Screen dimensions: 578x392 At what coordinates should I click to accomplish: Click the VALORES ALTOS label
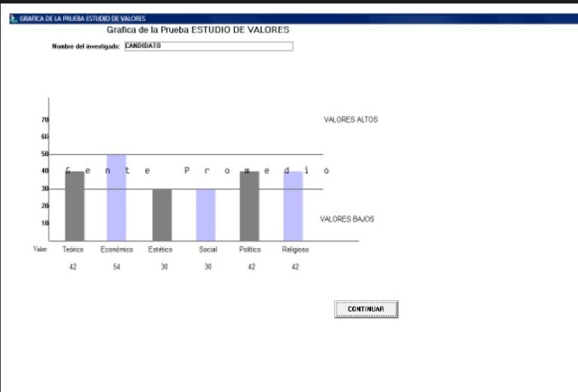pos(351,120)
